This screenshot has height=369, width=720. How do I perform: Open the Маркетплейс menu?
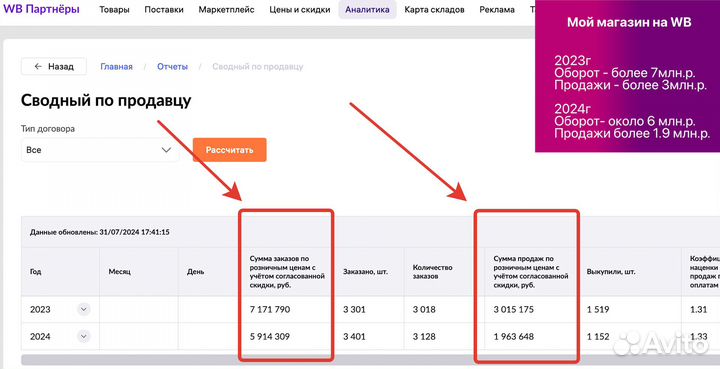coord(226,10)
